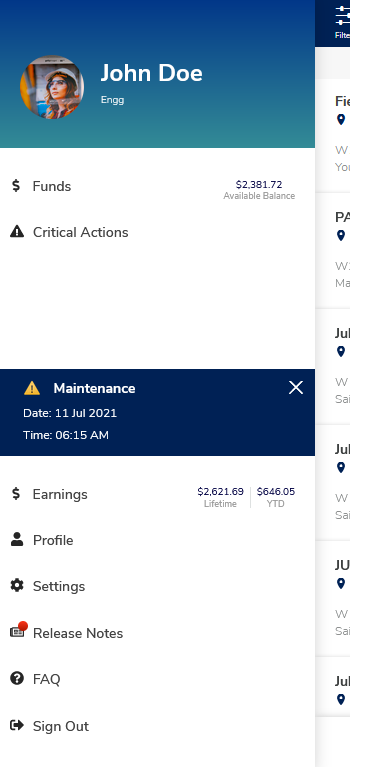The height and width of the screenshot is (767, 385).
Task: Click the Sign Out arrow icon
Action: pyautogui.click(x=17, y=725)
